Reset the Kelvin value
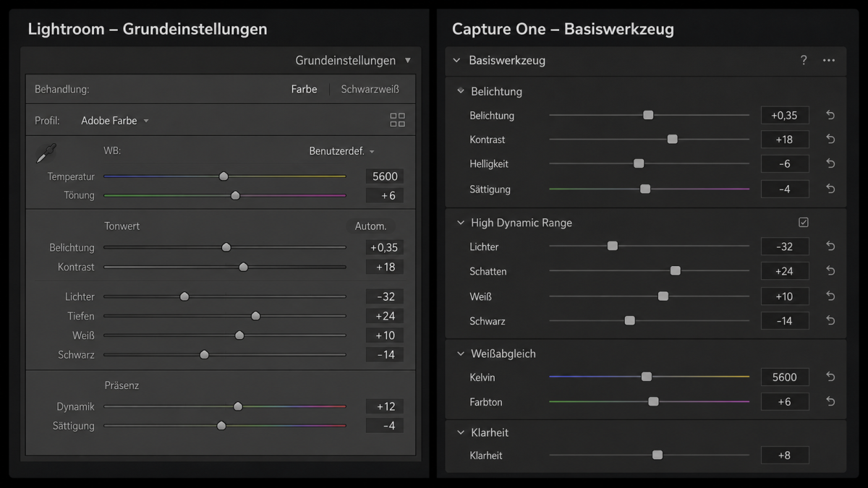 (830, 377)
